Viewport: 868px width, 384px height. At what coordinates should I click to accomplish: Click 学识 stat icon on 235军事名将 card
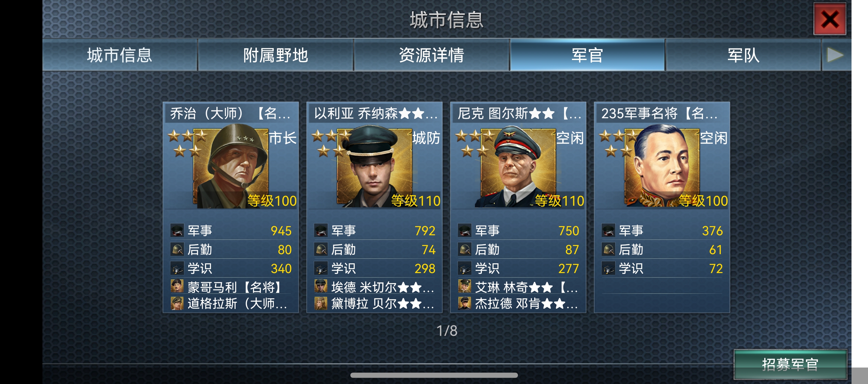(x=609, y=268)
